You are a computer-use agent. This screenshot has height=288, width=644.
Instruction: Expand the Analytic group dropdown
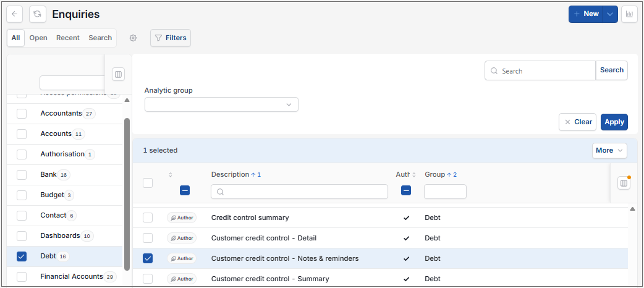(221, 105)
